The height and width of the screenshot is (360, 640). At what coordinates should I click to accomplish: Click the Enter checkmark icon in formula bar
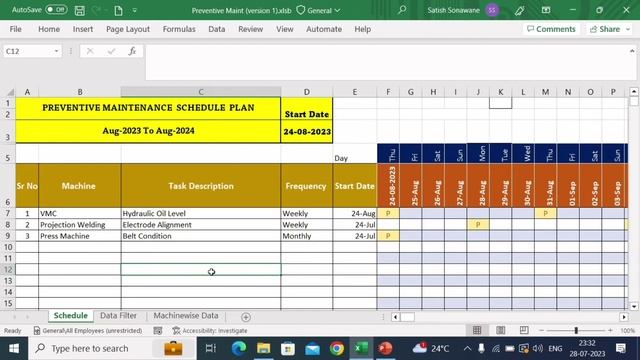(111, 51)
